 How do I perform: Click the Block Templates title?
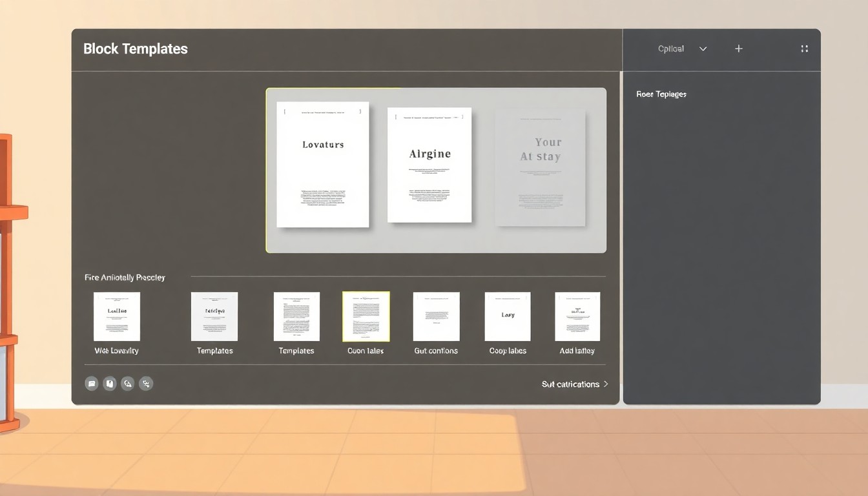135,48
